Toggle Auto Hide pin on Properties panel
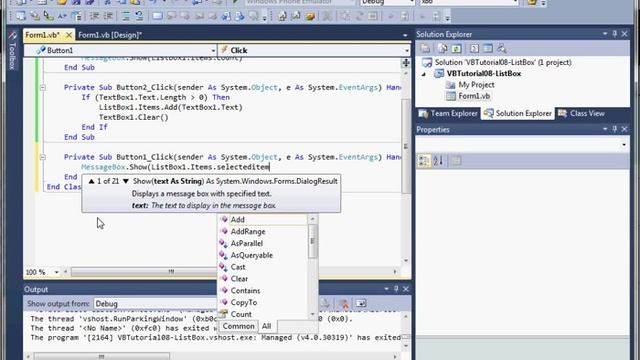Screen dimensions: 640x360 coord(615,129)
